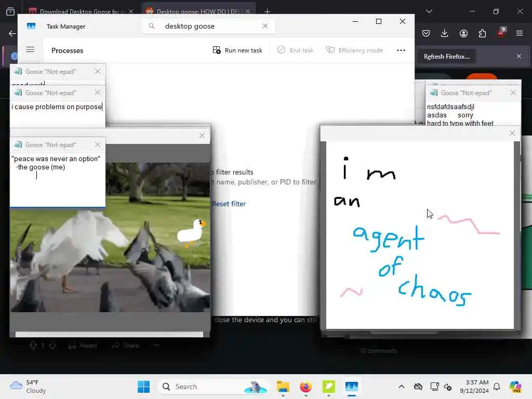Click the Processes heading in Task Manager

click(67, 50)
